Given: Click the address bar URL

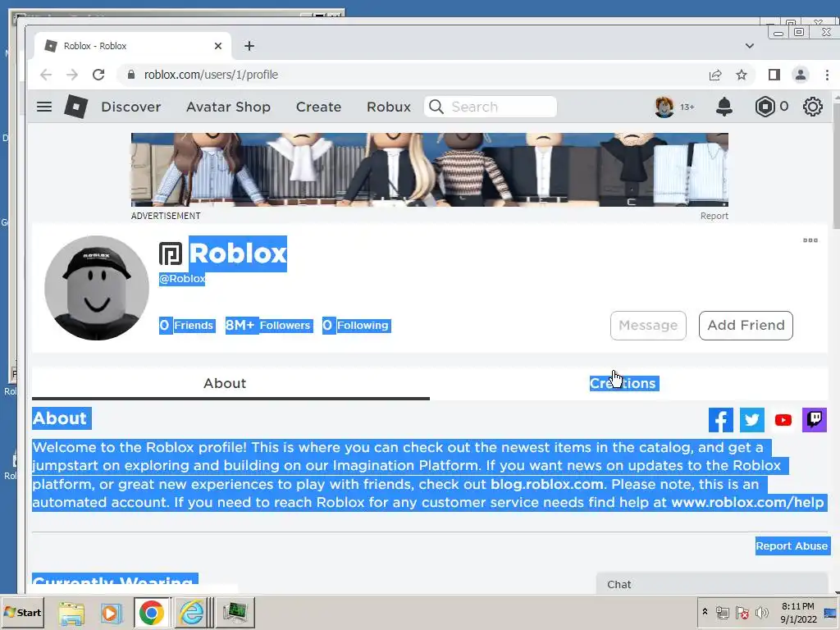Looking at the screenshot, I should point(211,75).
